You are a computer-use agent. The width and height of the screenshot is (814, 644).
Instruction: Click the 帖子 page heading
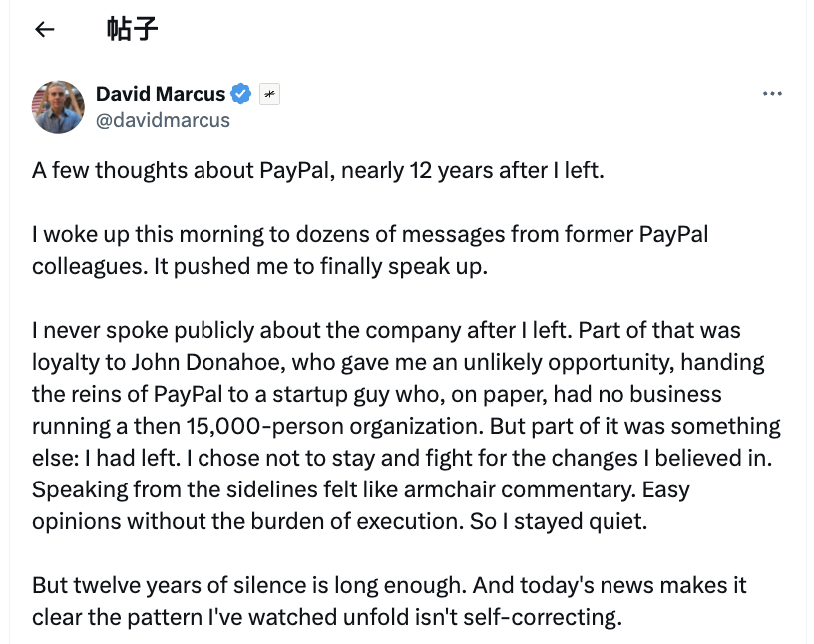tap(132, 29)
